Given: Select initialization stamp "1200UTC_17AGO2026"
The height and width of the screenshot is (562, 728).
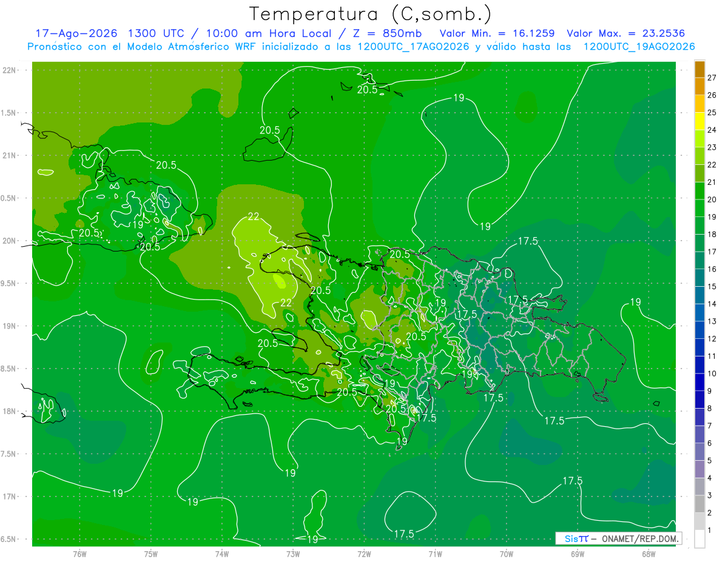Looking at the screenshot, I should (x=411, y=47).
